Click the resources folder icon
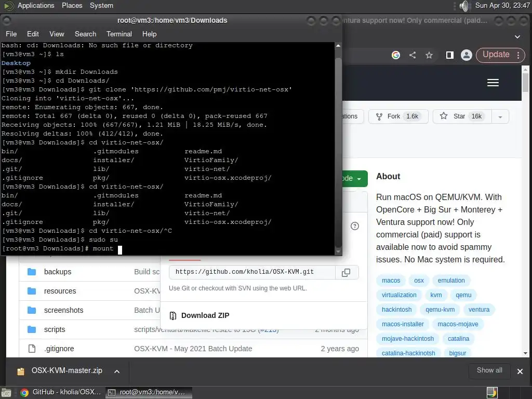The height and width of the screenshot is (399, 532). click(x=32, y=291)
